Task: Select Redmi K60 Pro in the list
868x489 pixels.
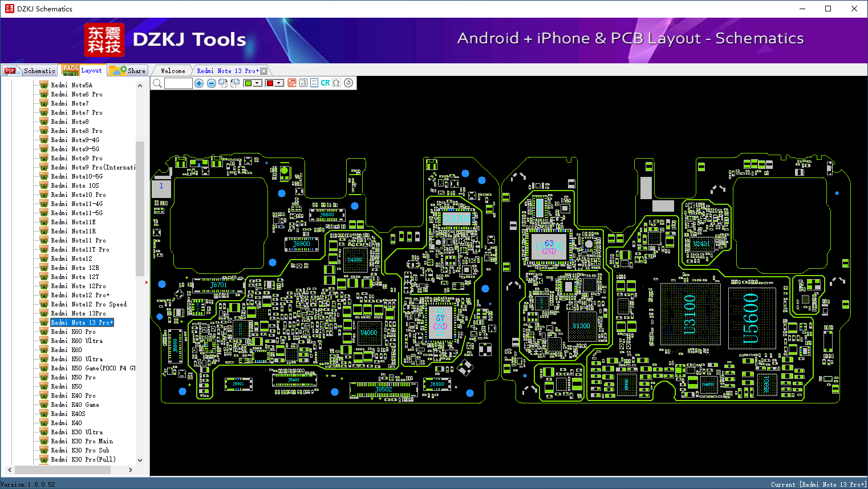Action: 73,332
